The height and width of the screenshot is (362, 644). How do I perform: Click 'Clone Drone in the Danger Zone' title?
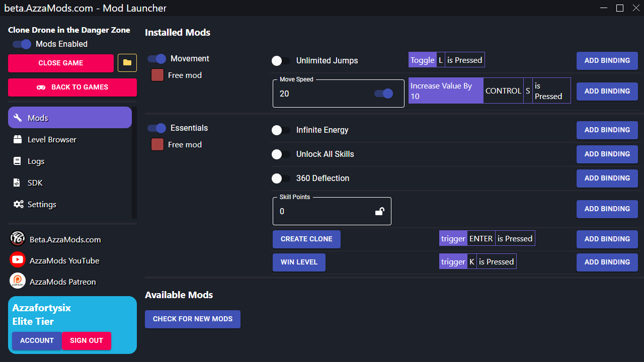pos(69,30)
